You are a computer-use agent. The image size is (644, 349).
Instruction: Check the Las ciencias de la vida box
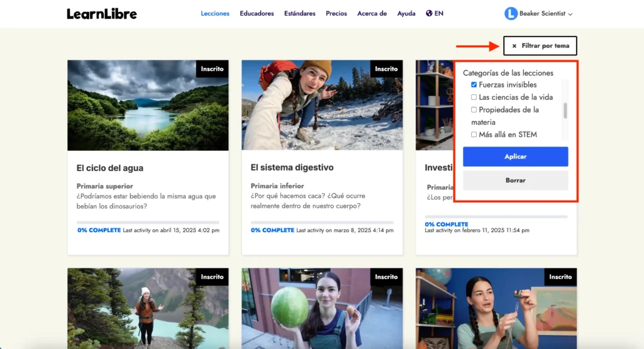(x=474, y=97)
